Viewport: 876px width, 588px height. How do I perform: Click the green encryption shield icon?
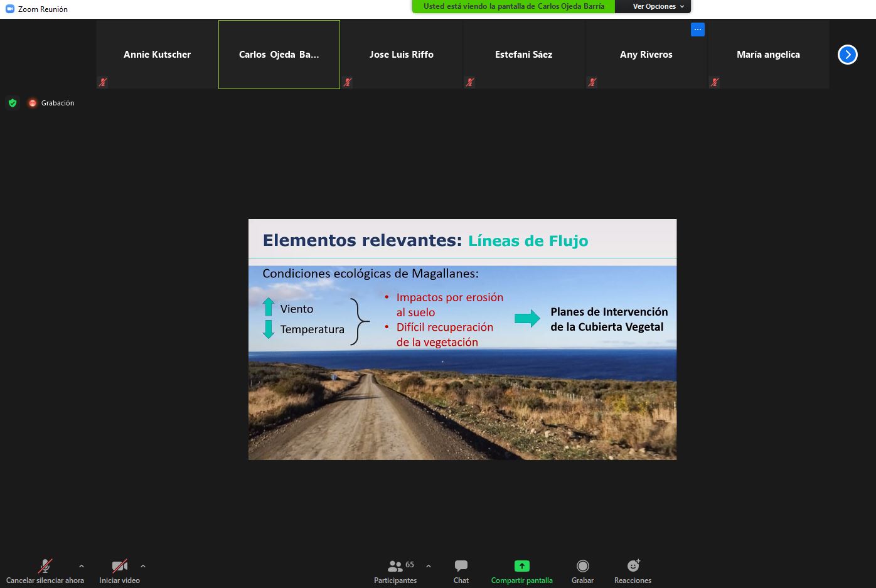click(x=13, y=103)
